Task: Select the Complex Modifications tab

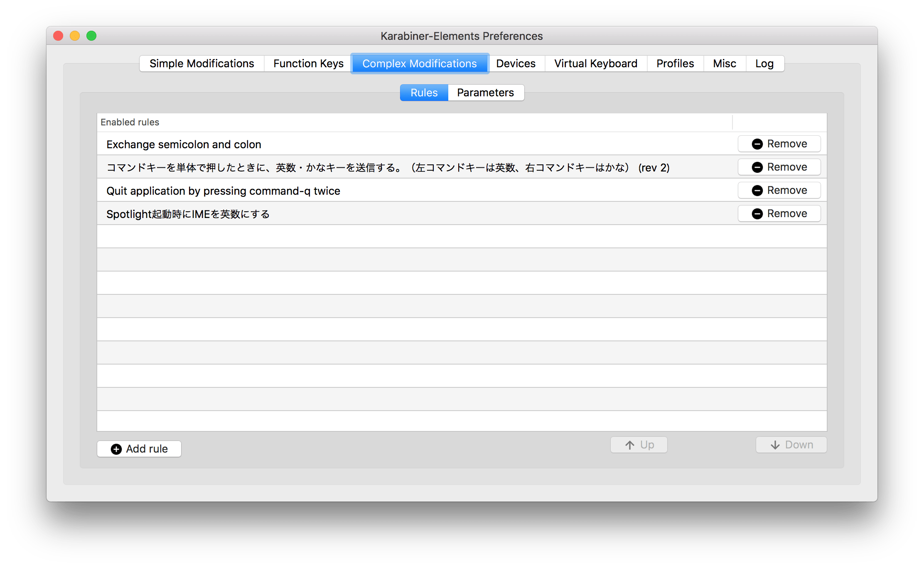Action: pyautogui.click(x=420, y=64)
